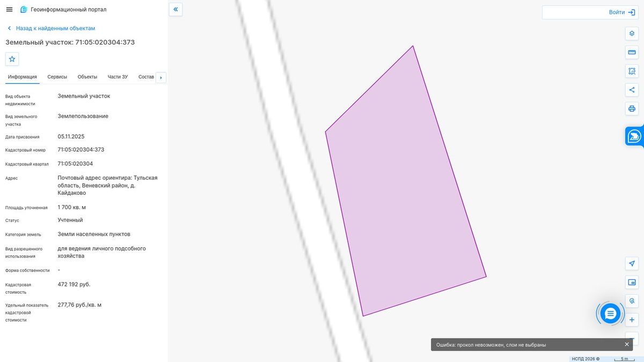Dismiss the error notification
The width and height of the screenshot is (644, 362).
tap(626, 344)
